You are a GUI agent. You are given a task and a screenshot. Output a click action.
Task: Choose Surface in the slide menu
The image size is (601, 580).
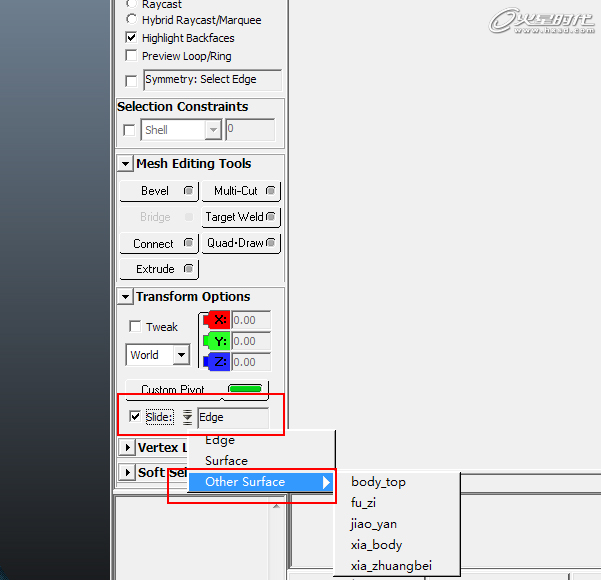pos(261,461)
